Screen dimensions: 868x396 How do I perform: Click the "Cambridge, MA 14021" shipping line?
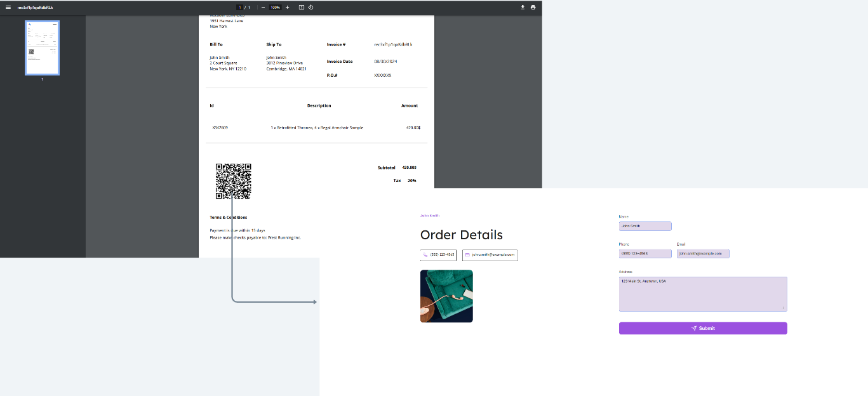[286, 69]
